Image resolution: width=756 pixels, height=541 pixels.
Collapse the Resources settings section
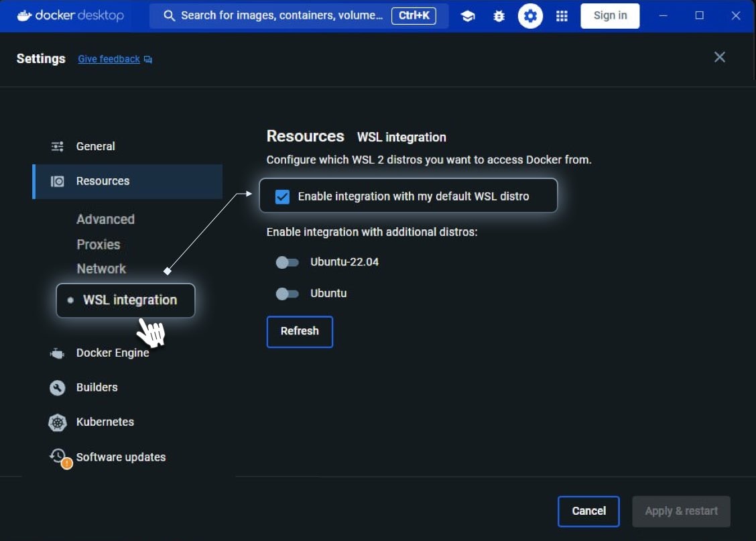(127, 181)
